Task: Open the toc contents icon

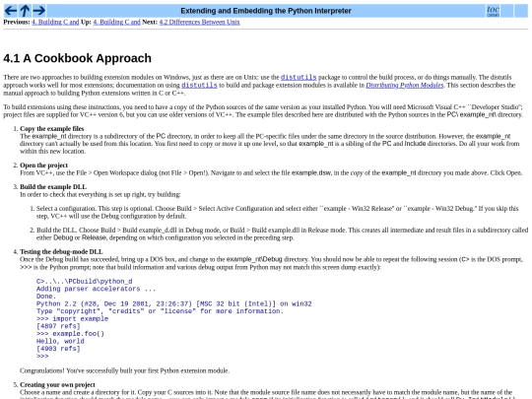Action: click(x=493, y=11)
